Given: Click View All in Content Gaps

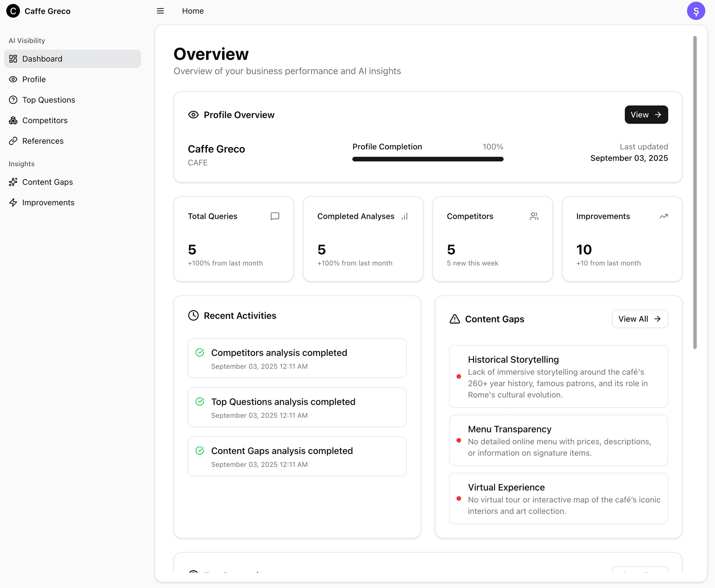Looking at the screenshot, I should [640, 319].
